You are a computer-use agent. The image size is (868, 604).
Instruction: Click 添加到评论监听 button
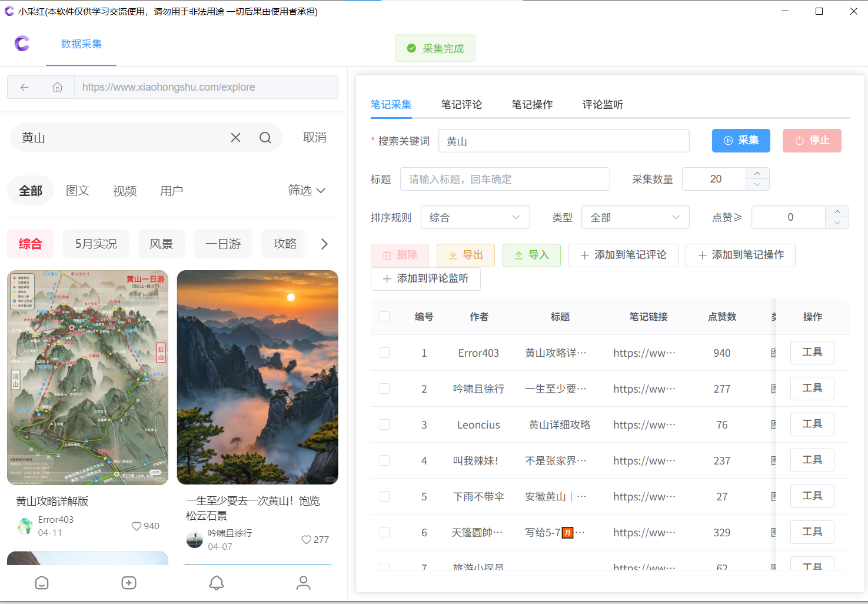coord(425,278)
